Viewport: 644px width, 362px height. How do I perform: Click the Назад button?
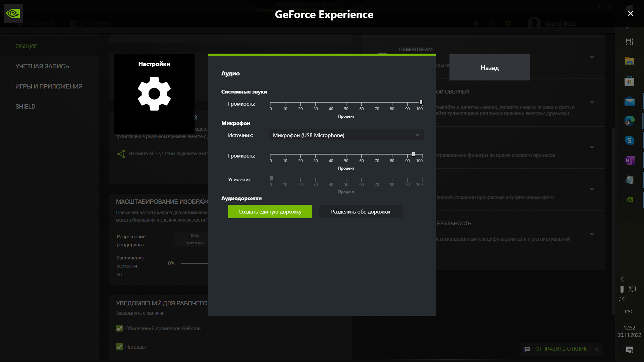click(x=489, y=67)
